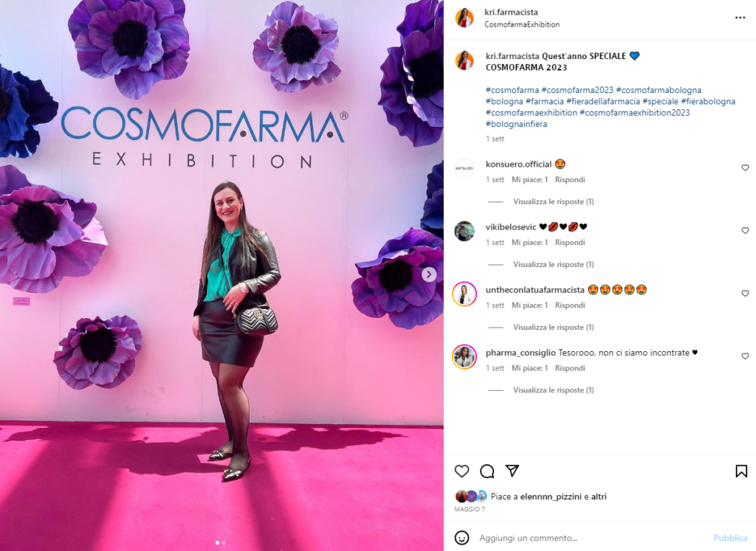Image resolution: width=756 pixels, height=551 pixels.
Task: Open the three-dot post options menu
Action: coord(740,18)
